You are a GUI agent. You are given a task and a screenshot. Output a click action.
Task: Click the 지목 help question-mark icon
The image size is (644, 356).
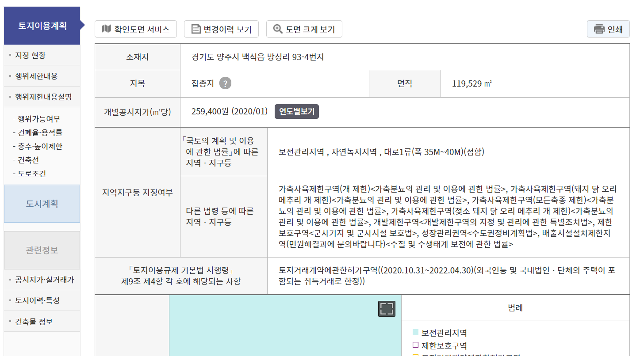pos(226,83)
